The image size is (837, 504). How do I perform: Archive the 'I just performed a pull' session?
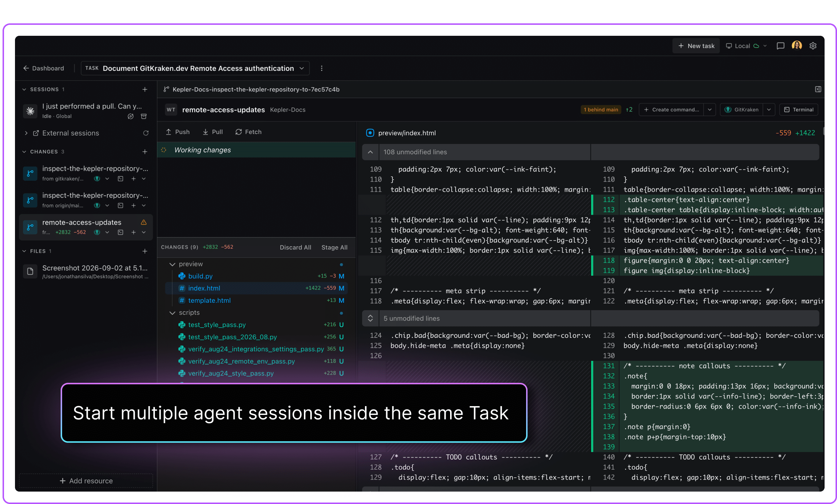144,117
